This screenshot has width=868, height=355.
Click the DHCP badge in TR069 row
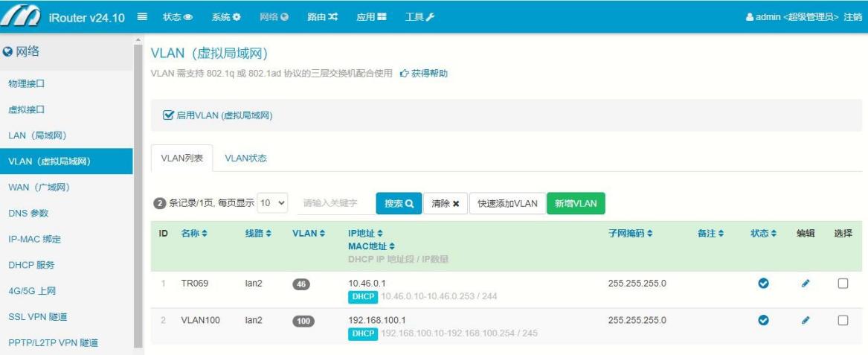click(363, 296)
